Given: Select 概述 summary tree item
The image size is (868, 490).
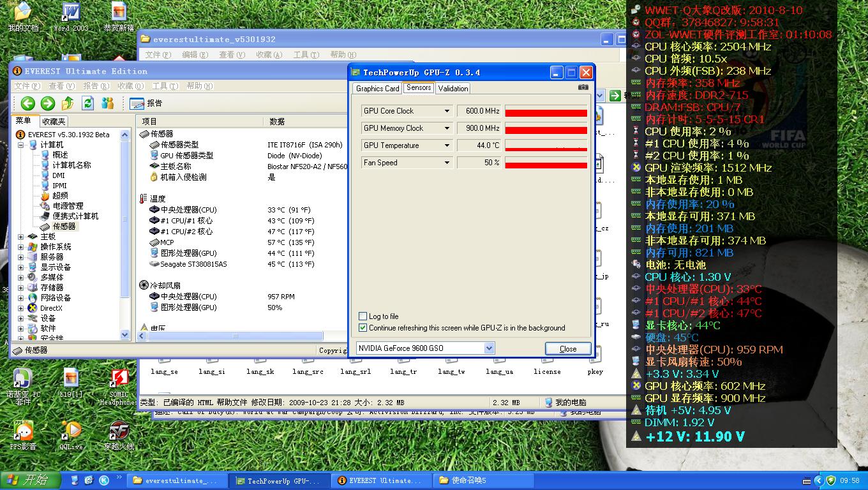Looking at the screenshot, I should point(60,155).
